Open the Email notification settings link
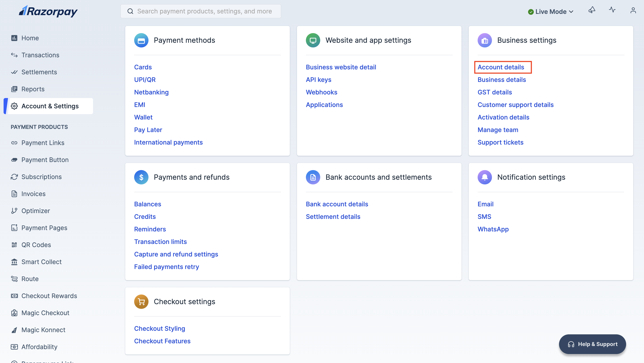 click(485, 204)
